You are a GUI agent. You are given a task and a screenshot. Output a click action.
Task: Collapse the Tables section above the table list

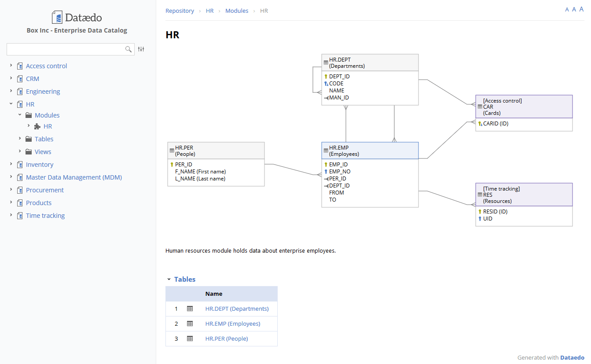(169, 279)
